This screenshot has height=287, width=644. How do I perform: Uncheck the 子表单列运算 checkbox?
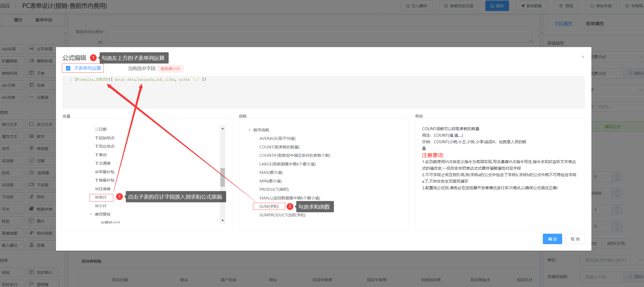tap(68, 68)
